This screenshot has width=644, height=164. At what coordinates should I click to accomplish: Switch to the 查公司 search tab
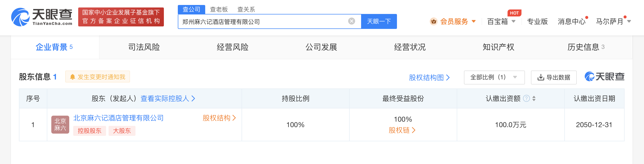191,9
